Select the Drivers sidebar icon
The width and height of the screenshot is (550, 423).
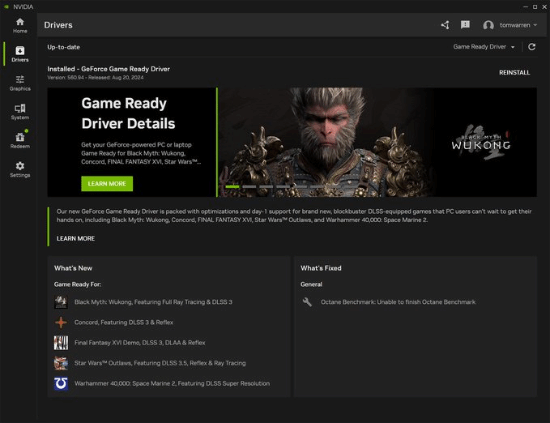click(20, 54)
